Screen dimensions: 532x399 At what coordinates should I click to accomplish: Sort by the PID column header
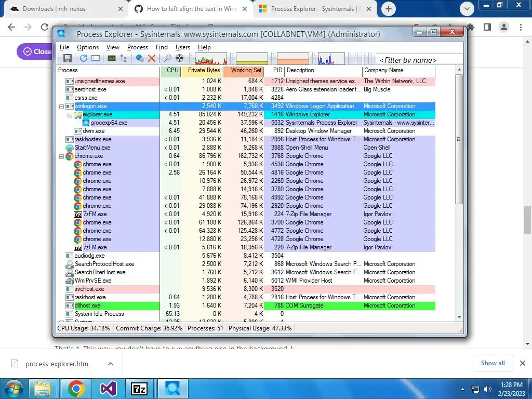click(x=274, y=70)
